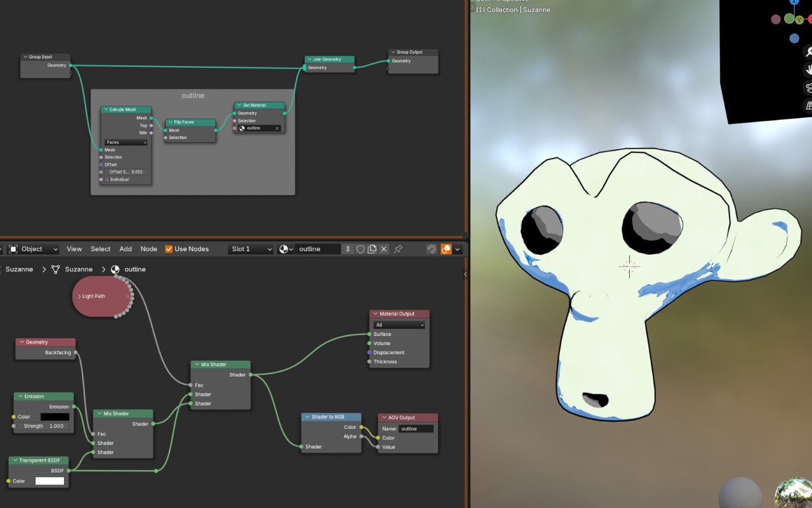Click the camera view icon in viewport
812x508 pixels.
click(x=808, y=88)
